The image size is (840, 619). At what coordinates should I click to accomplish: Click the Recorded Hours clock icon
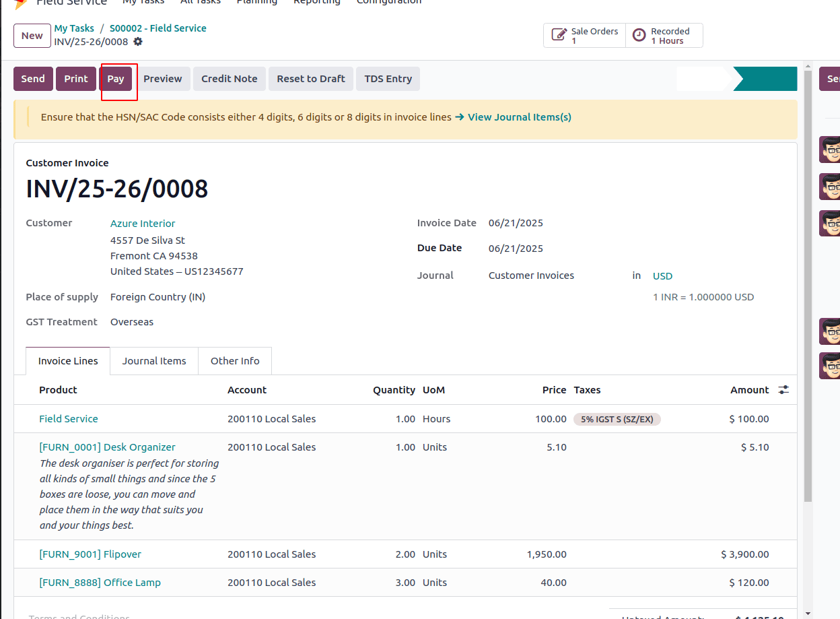tap(639, 35)
